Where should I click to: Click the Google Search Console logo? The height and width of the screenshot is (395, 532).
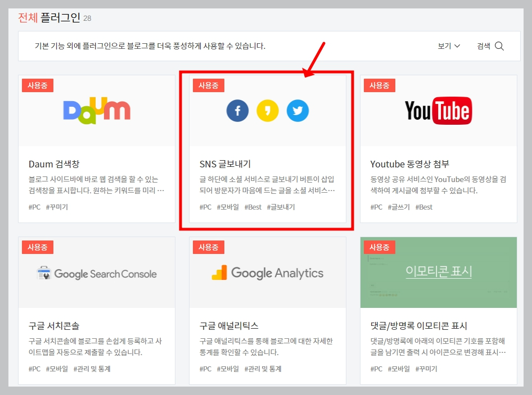pos(97,273)
